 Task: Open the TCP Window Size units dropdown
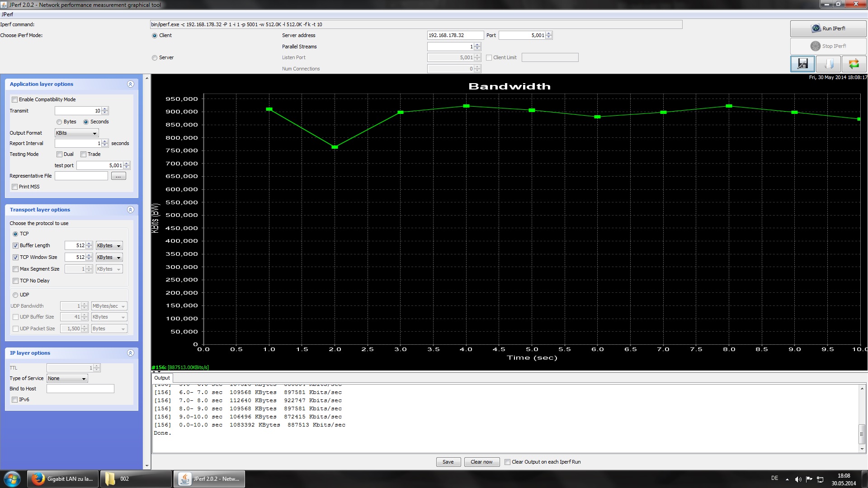pyautogui.click(x=109, y=258)
